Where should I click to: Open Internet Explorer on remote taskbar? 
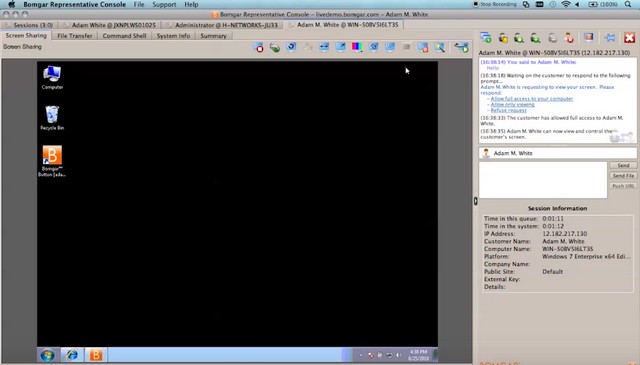click(x=72, y=355)
